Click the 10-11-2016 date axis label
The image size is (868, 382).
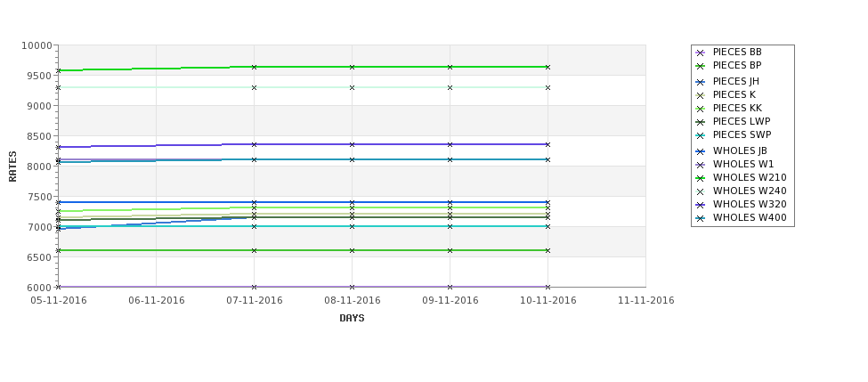point(548,301)
